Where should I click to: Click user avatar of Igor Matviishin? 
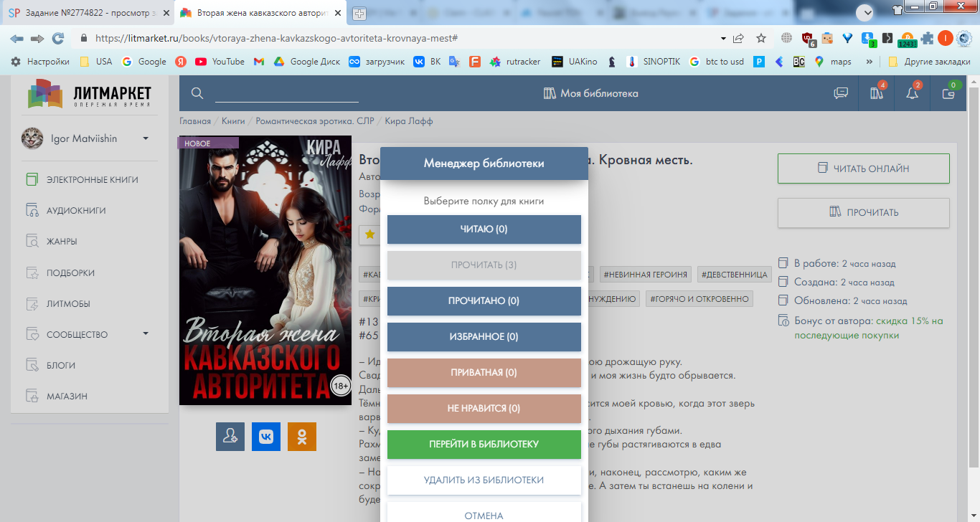(x=32, y=138)
